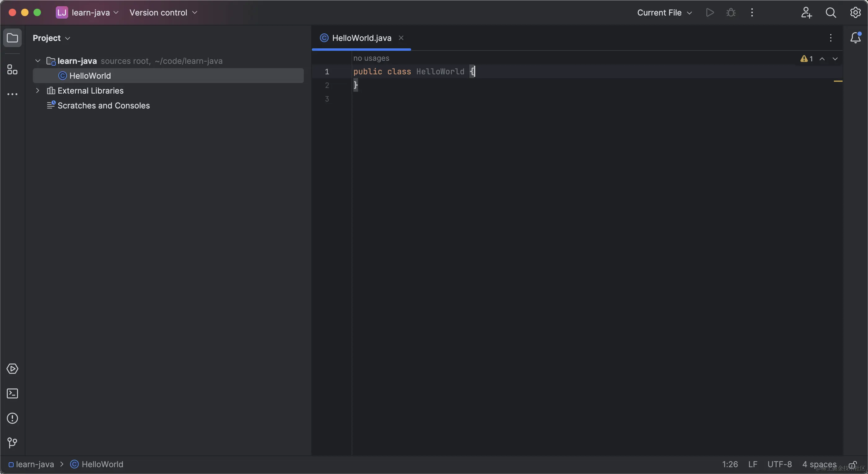Viewport: 868px width, 474px height.
Task: Open the Project view selector dropdown
Action: [x=51, y=38]
